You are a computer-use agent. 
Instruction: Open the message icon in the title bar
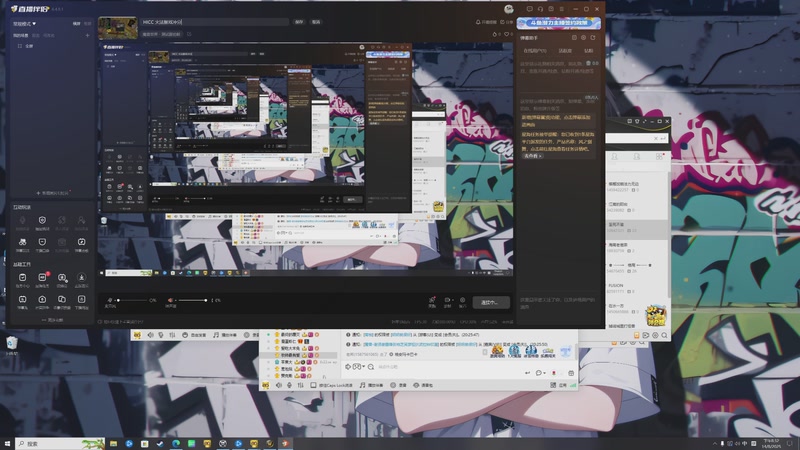tap(530, 9)
